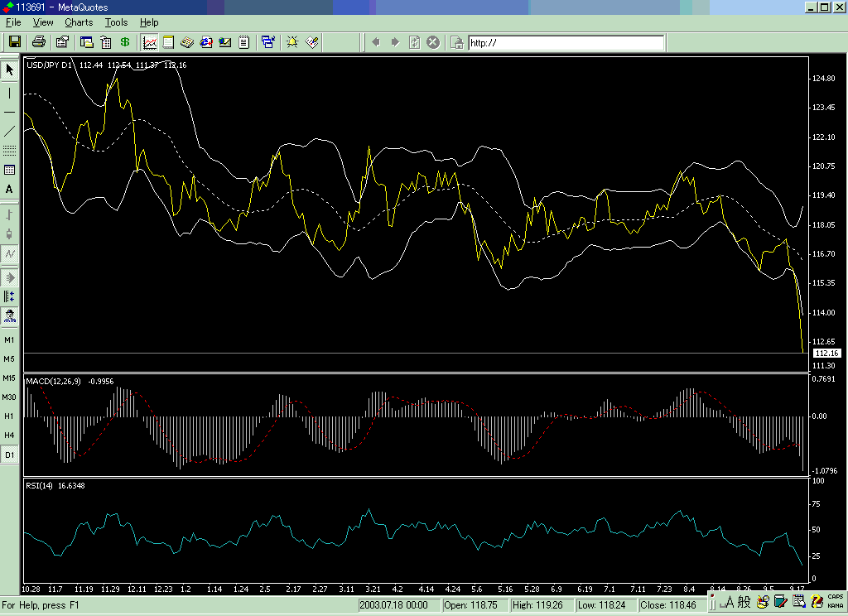The image size is (848, 616).
Task: Open the Charts menu
Action: 79,22
